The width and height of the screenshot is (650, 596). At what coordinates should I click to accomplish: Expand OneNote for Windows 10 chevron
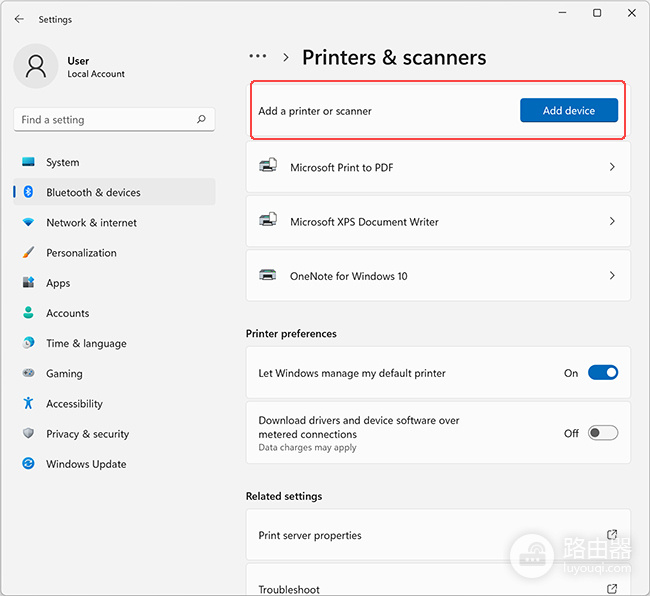(x=612, y=276)
